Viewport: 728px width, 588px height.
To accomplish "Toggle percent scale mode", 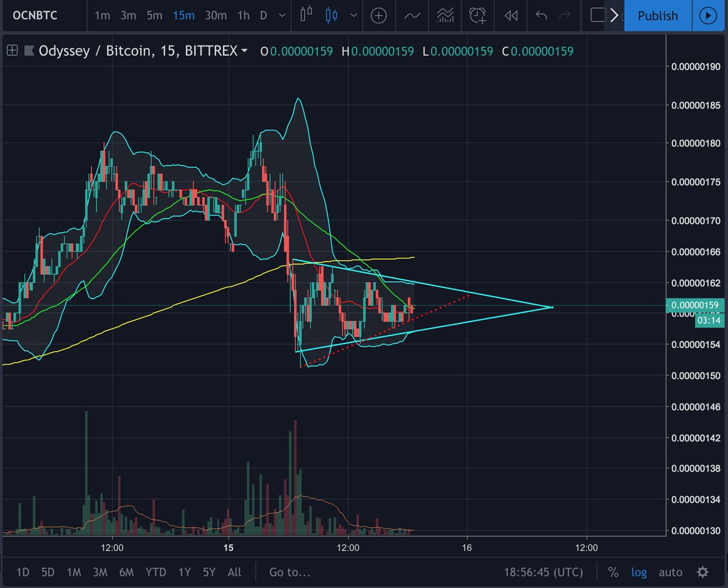I will tap(613, 572).
